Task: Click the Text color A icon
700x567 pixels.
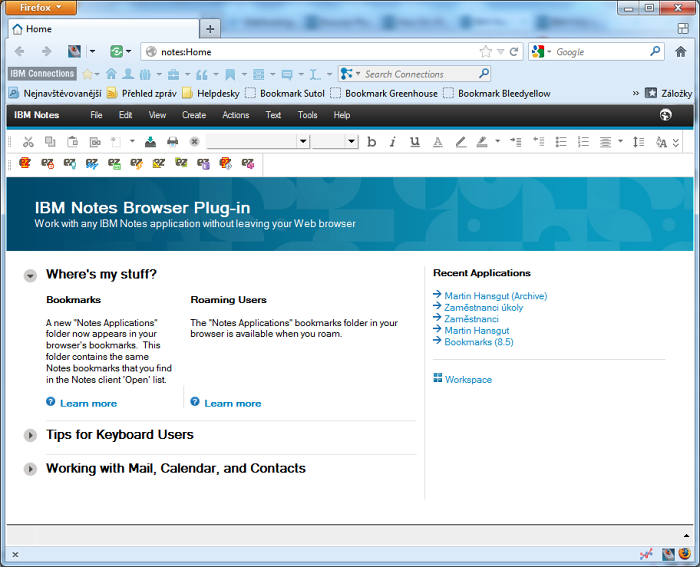Action: click(x=438, y=142)
